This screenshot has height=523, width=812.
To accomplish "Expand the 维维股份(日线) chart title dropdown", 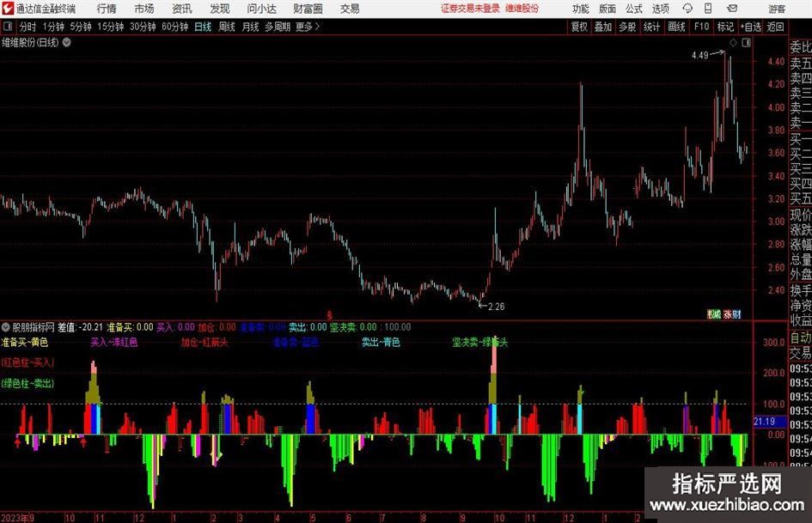I will [x=67, y=42].
